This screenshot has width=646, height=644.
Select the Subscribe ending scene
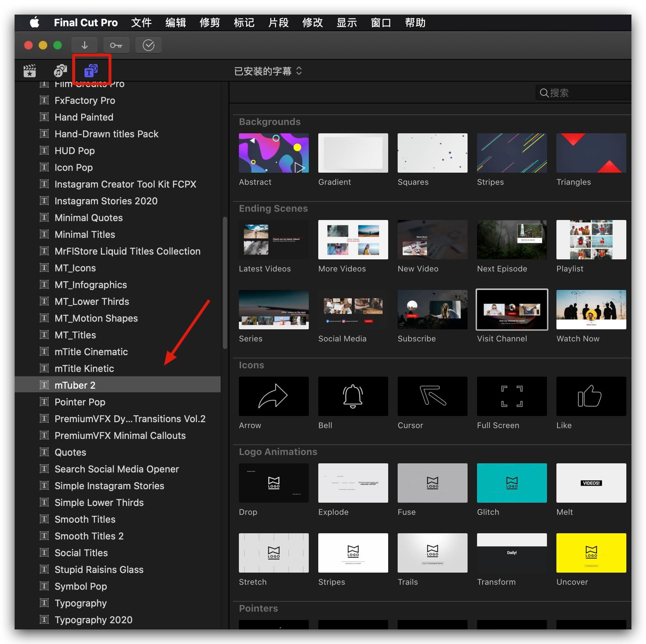click(432, 310)
